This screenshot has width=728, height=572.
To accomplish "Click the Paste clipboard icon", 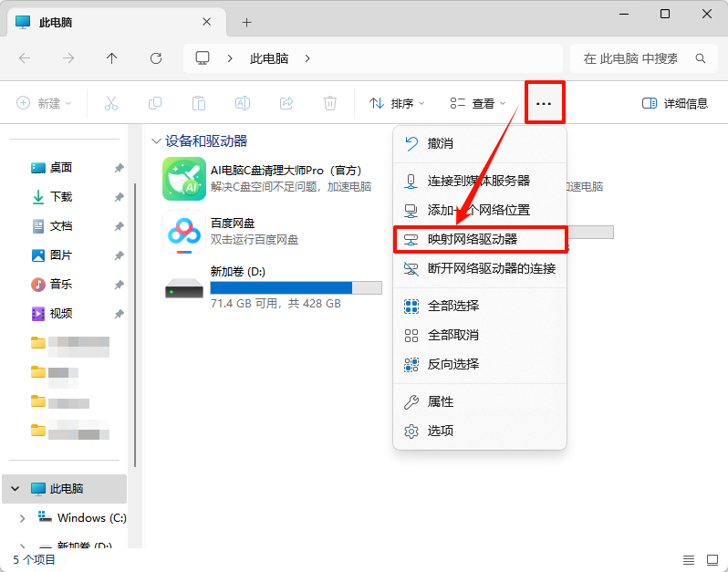I will [x=199, y=103].
